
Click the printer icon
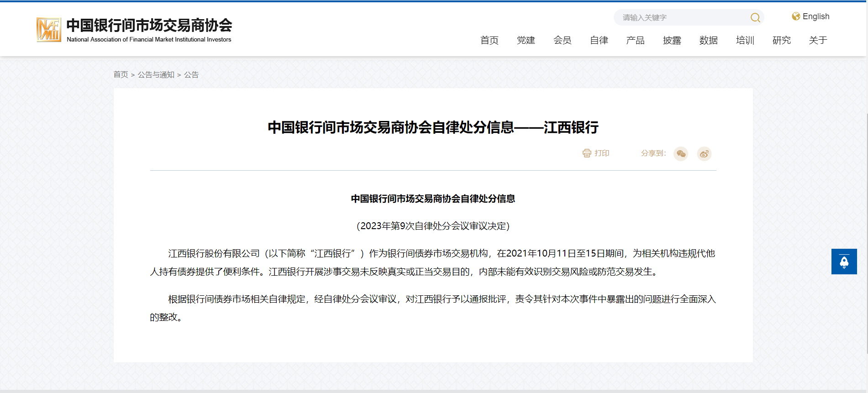pos(587,153)
